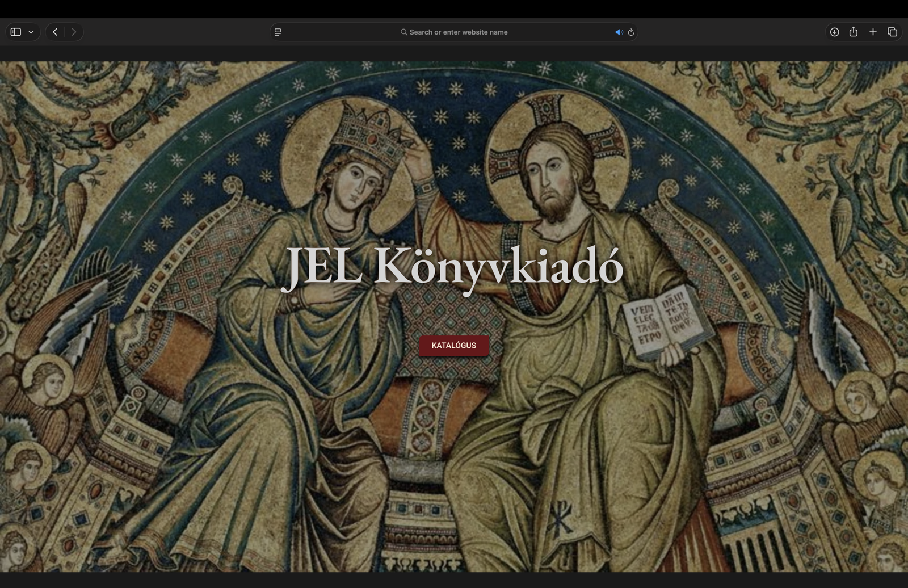Show the tab overview
Image resolution: width=908 pixels, height=588 pixels.
click(892, 32)
